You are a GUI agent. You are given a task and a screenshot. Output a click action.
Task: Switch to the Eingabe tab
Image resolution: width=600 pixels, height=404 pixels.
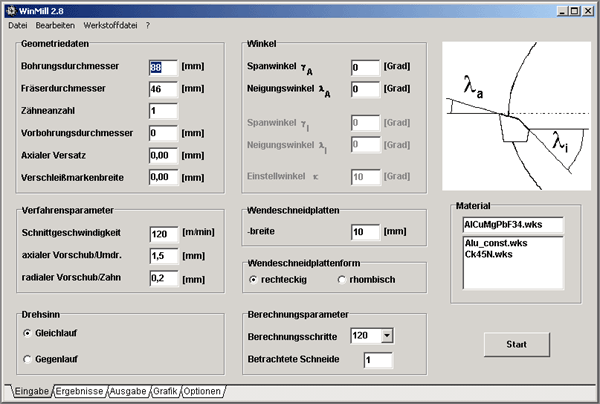click(32, 391)
